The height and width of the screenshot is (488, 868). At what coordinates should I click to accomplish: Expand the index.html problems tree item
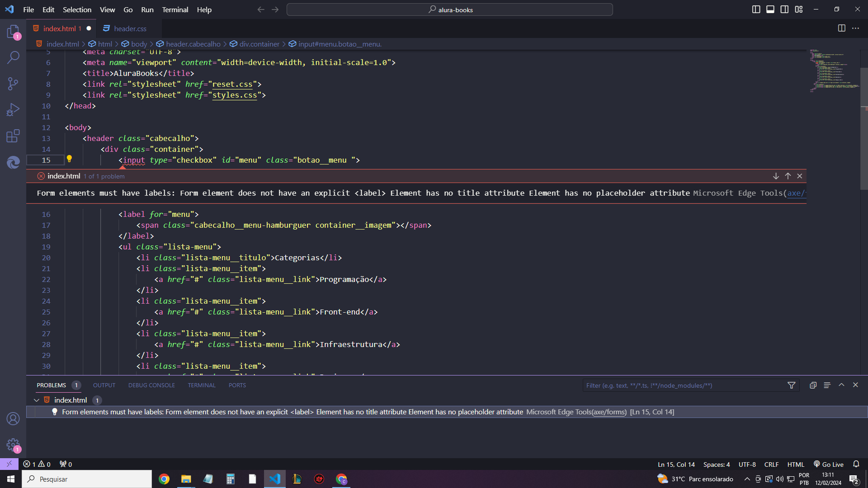coord(37,399)
